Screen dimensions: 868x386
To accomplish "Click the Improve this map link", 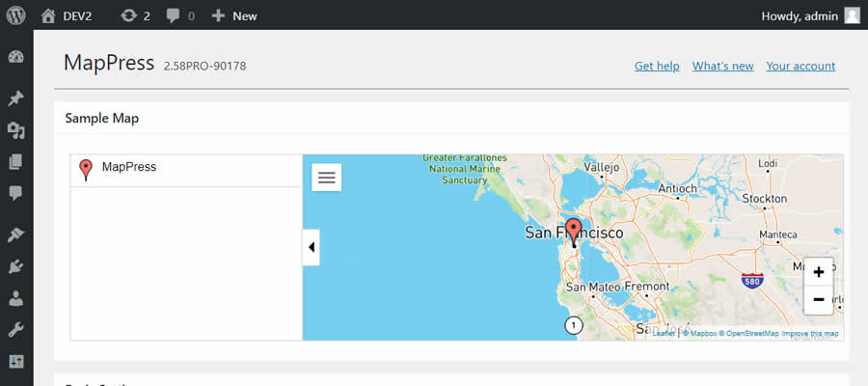I will coord(810,333).
